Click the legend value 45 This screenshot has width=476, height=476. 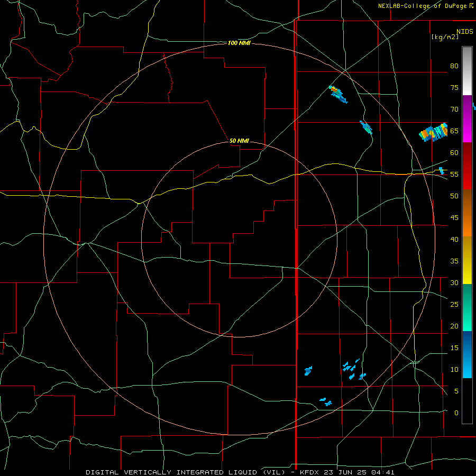pyautogui.click(x=454, y=218)
